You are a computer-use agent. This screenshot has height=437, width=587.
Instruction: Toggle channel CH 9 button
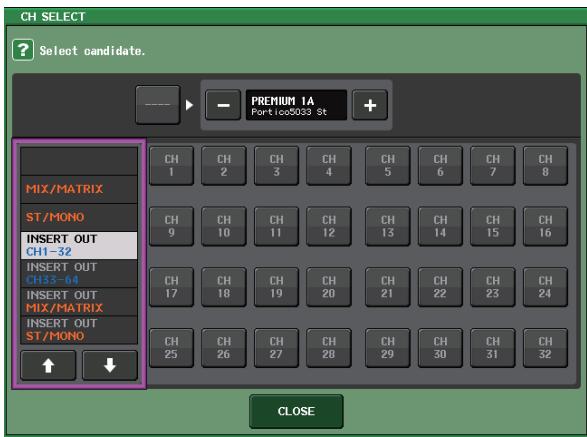(171, 226)
